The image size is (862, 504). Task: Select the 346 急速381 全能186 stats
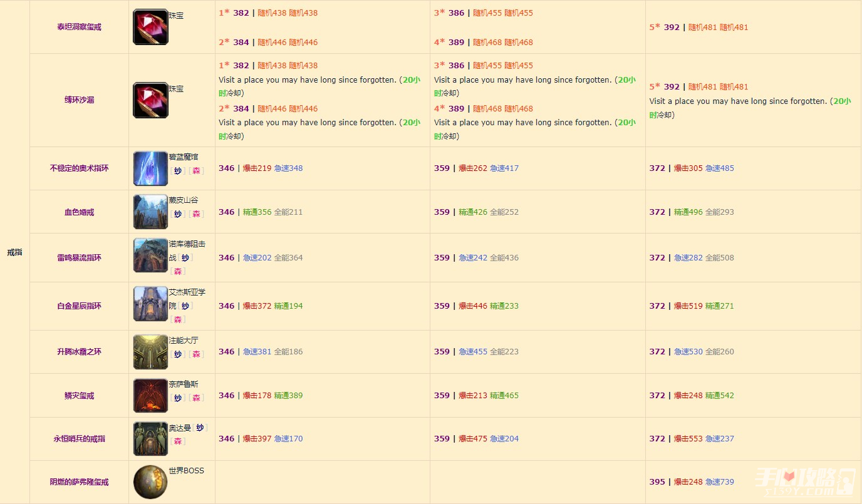click(261, 351)
